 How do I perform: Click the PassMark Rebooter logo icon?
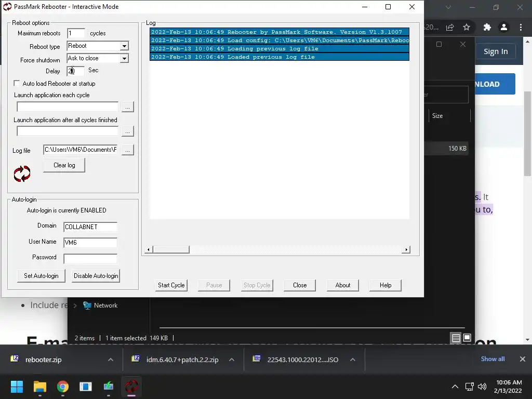point(22,174)
